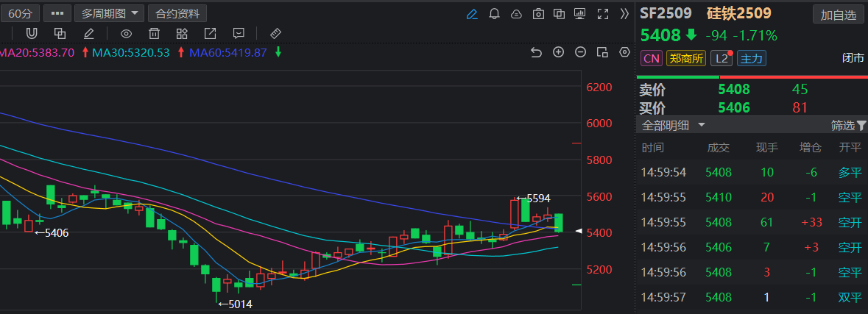Click the MA20:5383.70 indicator label
Viewport: 868px width, 314px height.
37,52
